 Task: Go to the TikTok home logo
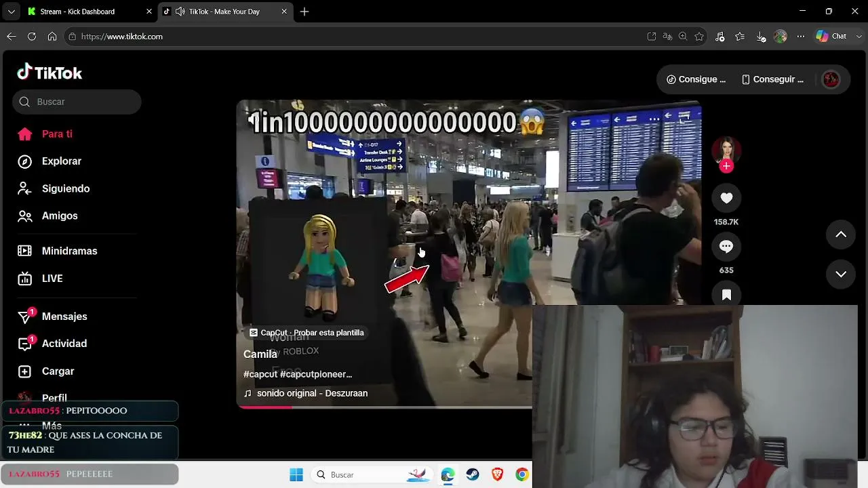(x=50, y=73)
